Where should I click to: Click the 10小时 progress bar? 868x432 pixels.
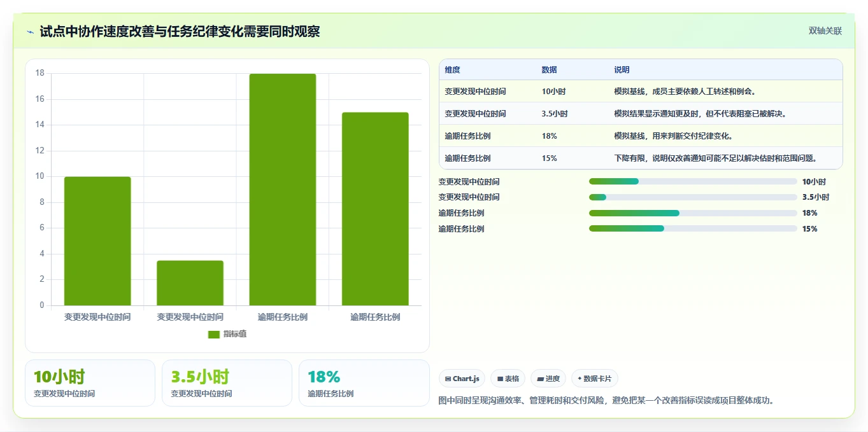point(693,181)
